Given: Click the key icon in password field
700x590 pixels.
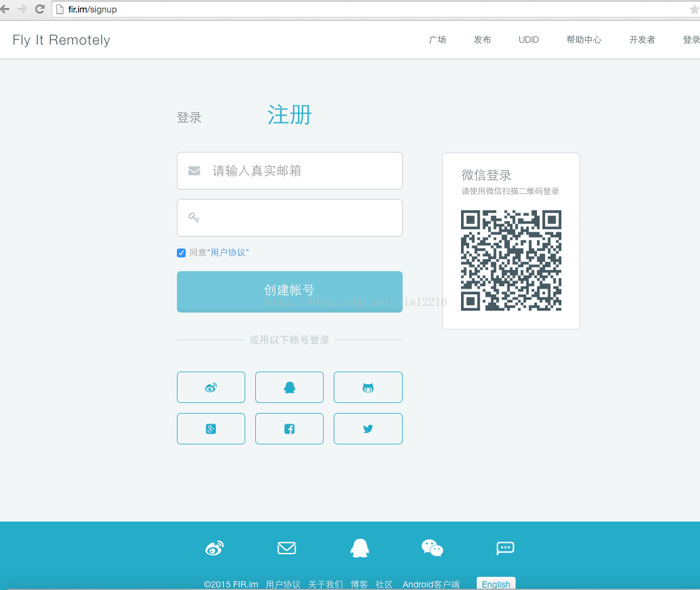Looking at the screenshot, I should click(194, 218).
